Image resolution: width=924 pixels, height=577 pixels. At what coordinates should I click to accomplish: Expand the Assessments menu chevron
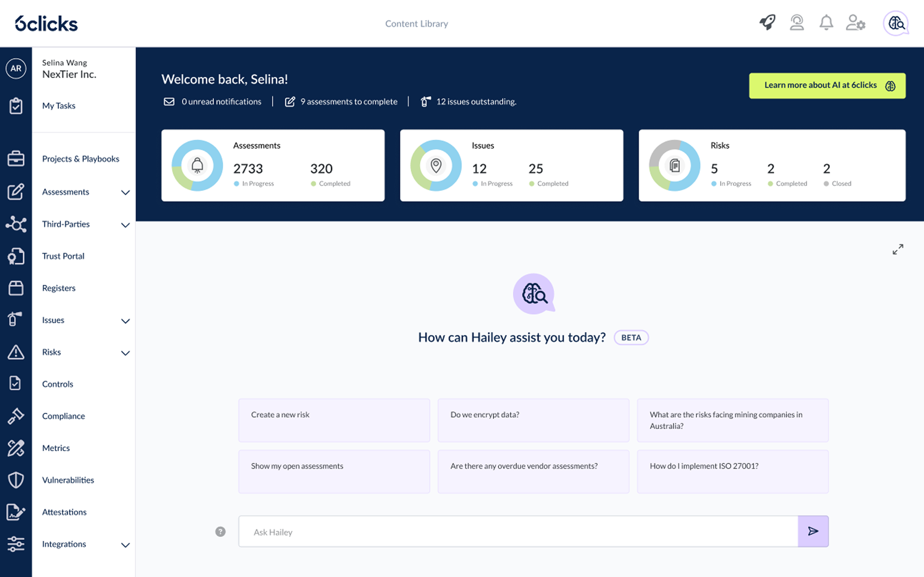[x=125, y=192]
